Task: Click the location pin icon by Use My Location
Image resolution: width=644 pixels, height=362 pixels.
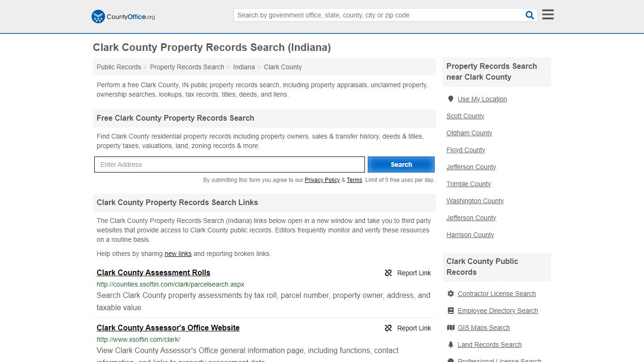Action: point(450,99)
